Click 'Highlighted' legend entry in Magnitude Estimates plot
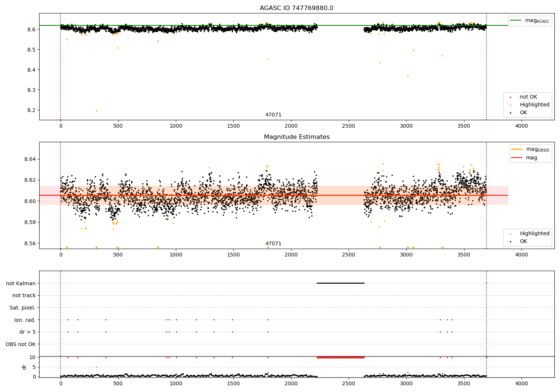 535,234
